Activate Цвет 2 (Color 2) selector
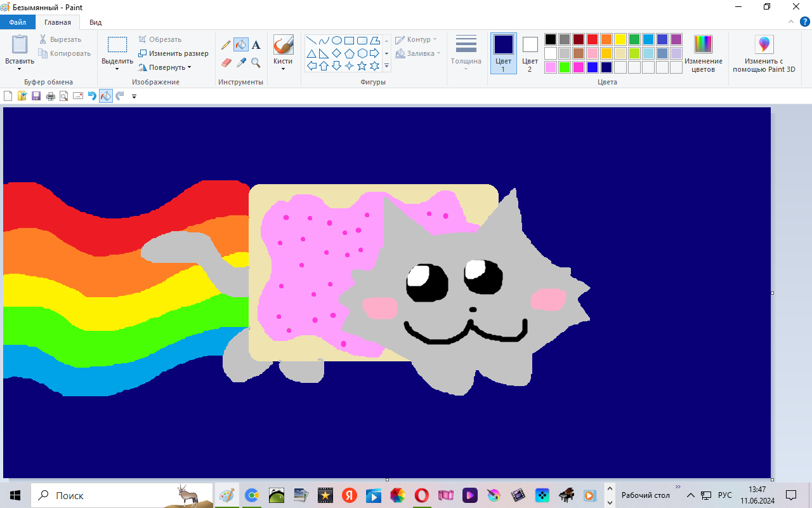This screenshot has width=812, height=508. (530, 53)
